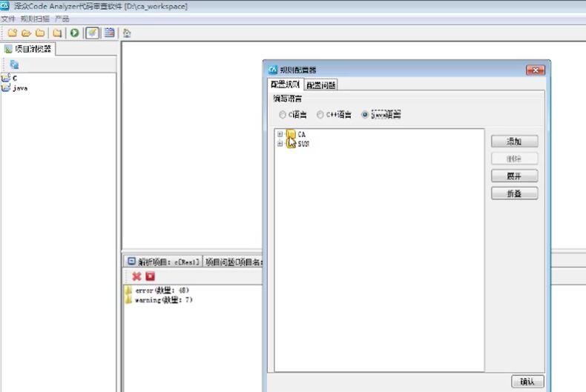Open the 文件 menu
Image resolution: width=586 pixels, height=392 pixels.
click(8, 19)
